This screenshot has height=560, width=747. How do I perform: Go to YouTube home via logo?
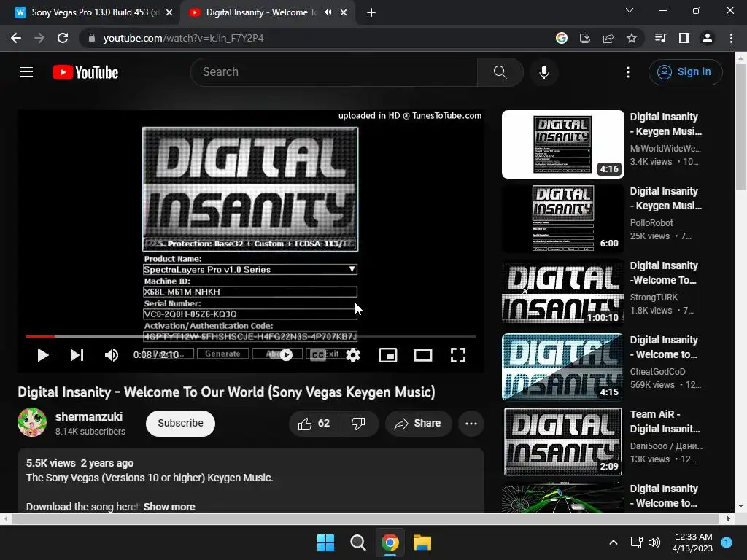[85, 72]
